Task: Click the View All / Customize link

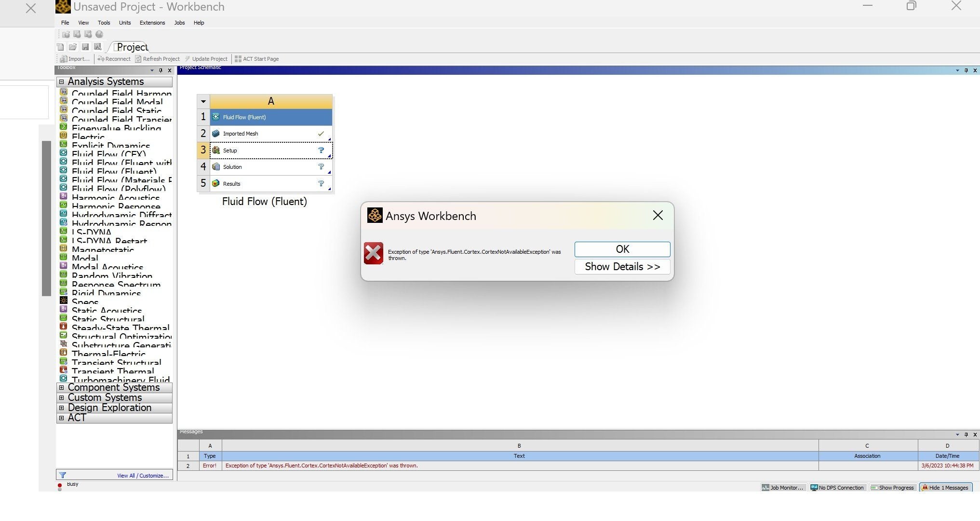Action: pos(143,476)
